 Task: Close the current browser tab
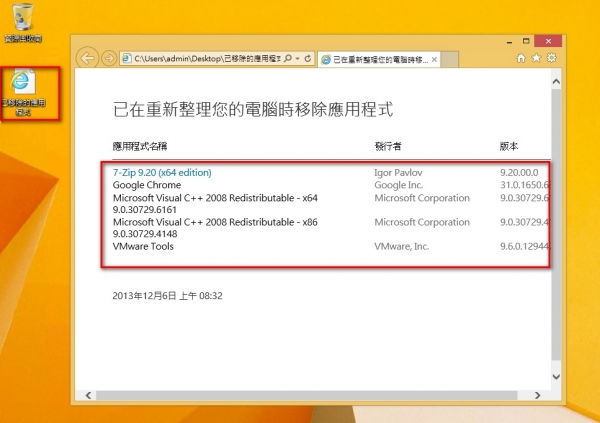tap(434, 59)
